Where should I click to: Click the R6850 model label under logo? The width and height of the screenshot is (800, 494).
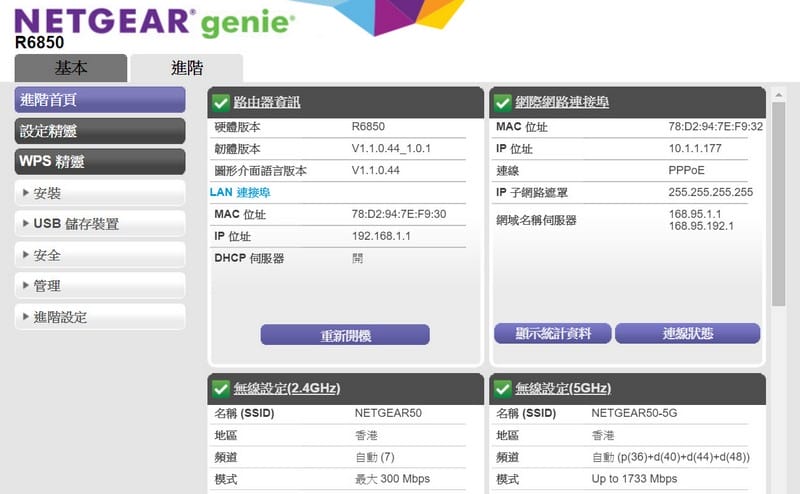coord(39,42)
